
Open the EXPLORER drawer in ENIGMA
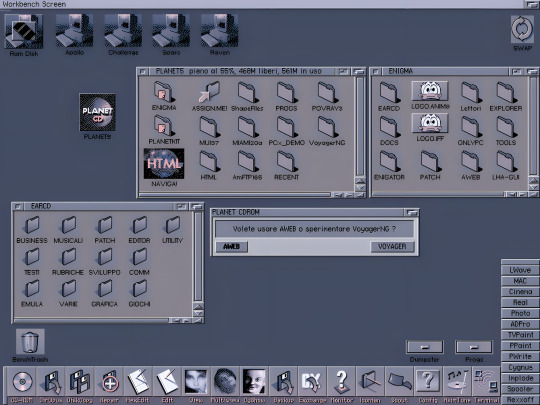coord(506,92)
